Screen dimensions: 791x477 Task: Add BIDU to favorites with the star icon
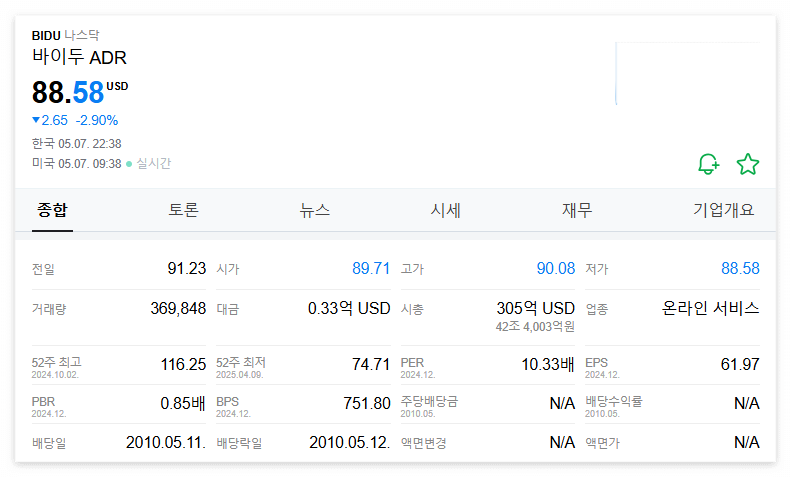point(748,164)
